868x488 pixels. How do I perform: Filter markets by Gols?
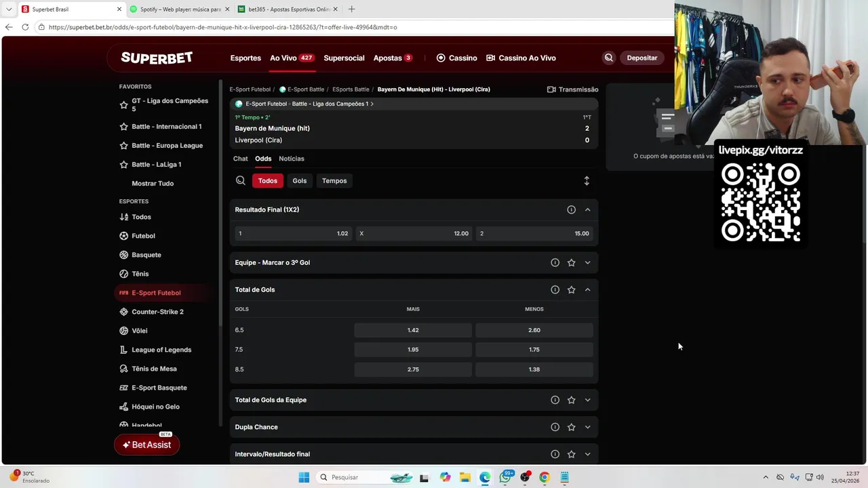pyautogui.click(x=300, y=181)
